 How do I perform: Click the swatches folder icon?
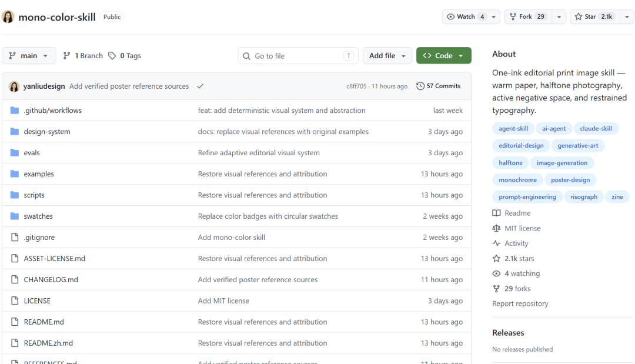pyautogui.click(x=15, y=216)
